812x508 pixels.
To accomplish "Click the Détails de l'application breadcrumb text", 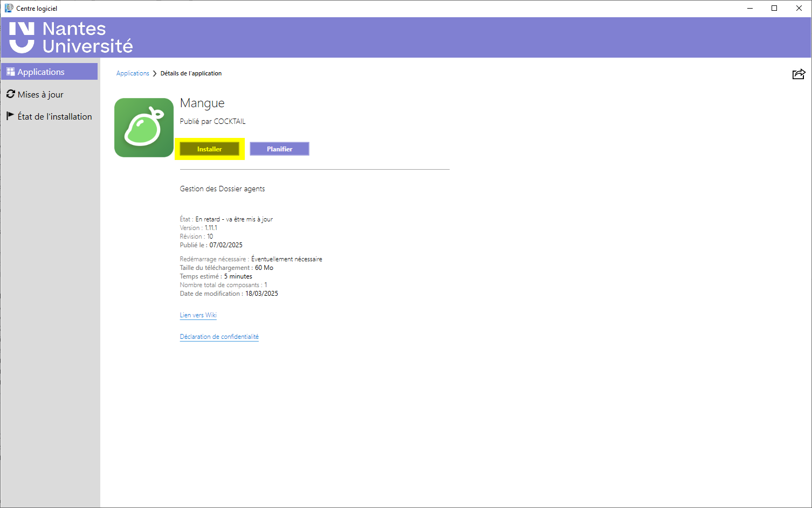I will [191, 73].
